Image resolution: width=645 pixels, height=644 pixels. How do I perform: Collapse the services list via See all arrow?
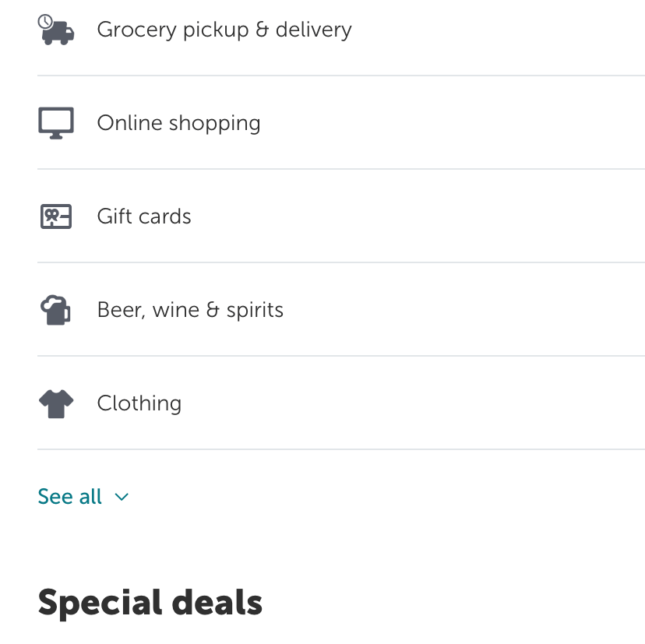click(122, 497)
